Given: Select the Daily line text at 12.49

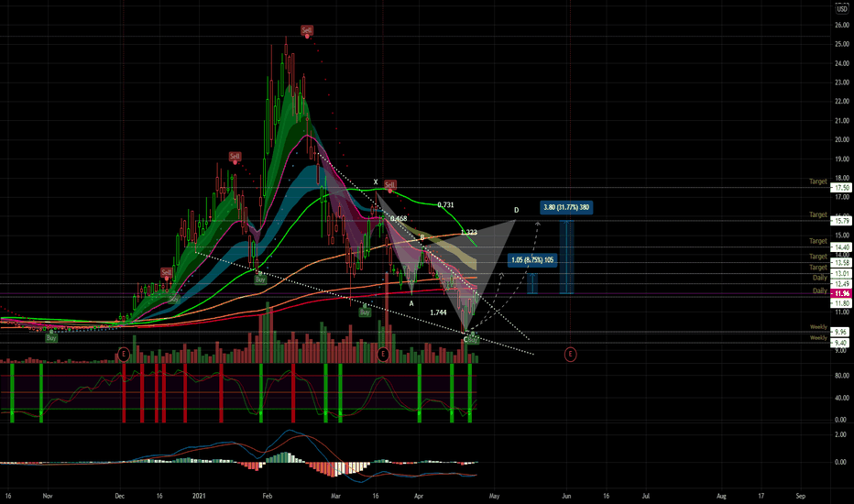Looking at the screenshot, I should (x=820, y=278).
